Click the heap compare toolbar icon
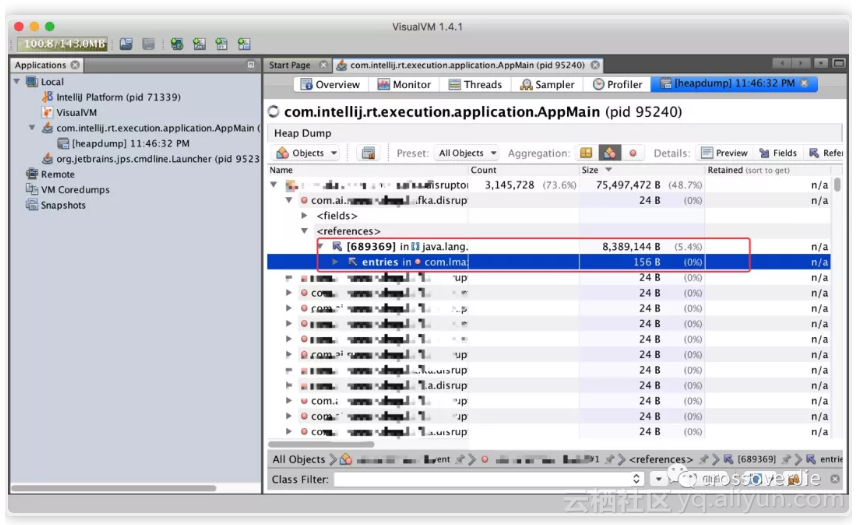 368,153
